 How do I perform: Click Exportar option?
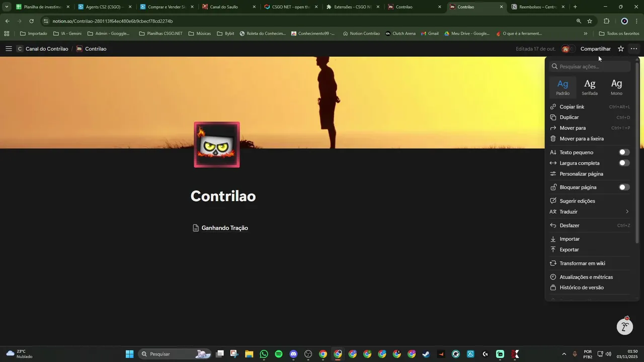tap(590, 249)
